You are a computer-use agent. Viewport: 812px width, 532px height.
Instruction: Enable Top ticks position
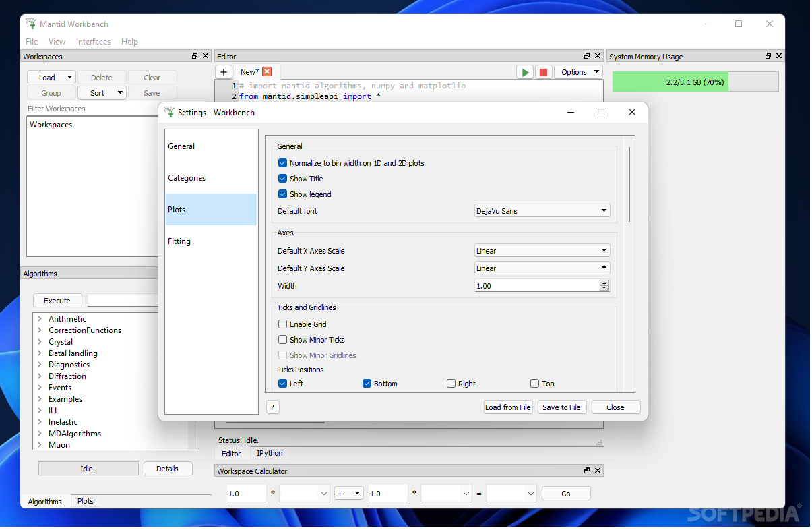coord(534,384)
